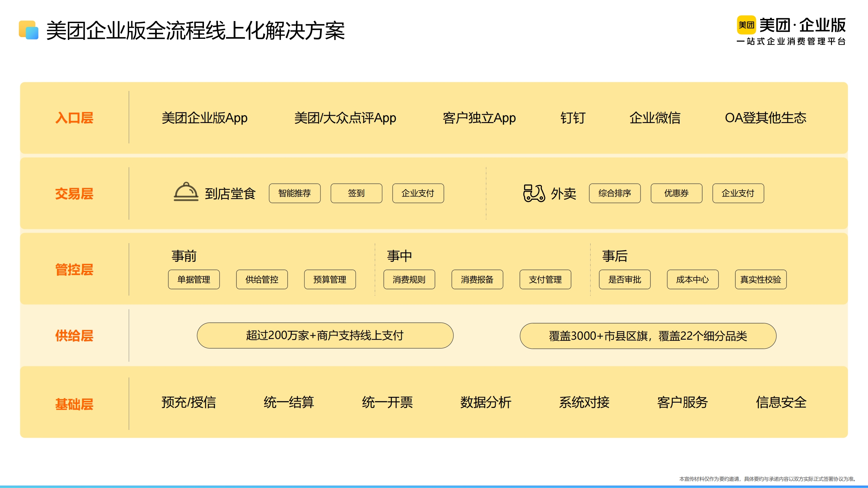This screenshot has height=488, width=868.
Task: Click 预充/授信 in base layer
Action: 189,402
